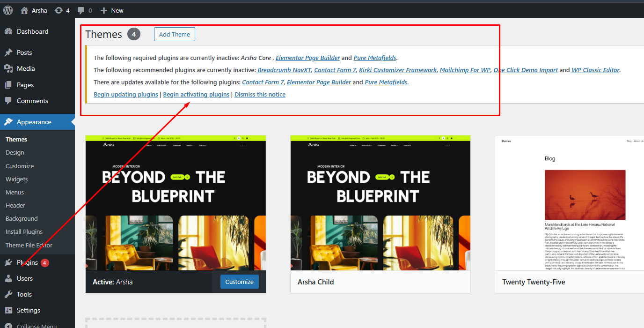Dismiss this notice link
This screenshot has width=644, height=328.
point(260,94)
